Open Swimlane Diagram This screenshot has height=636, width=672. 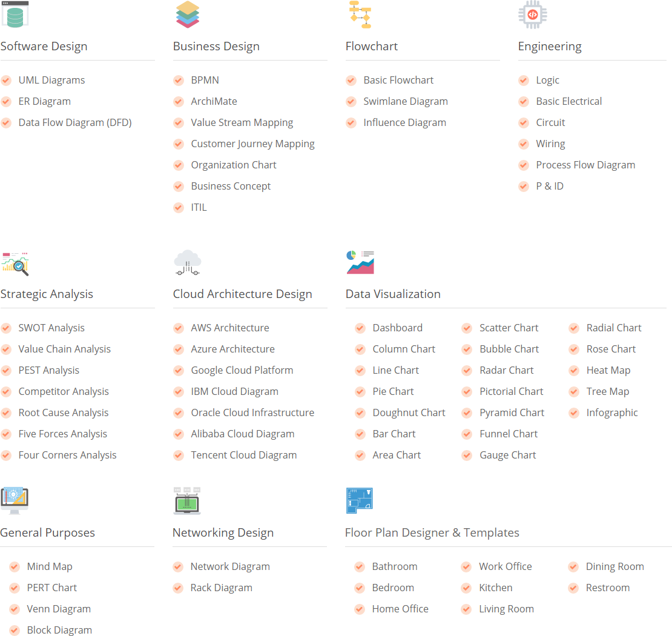[406, 102]
